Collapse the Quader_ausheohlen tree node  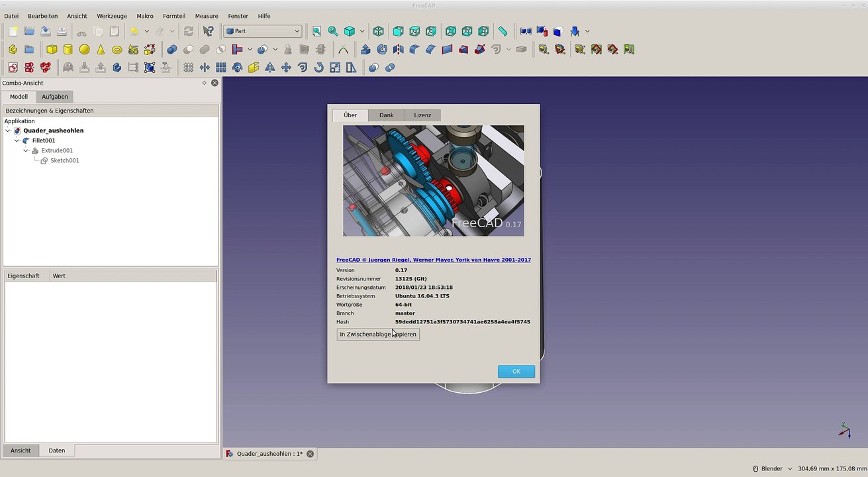[8, 131]
